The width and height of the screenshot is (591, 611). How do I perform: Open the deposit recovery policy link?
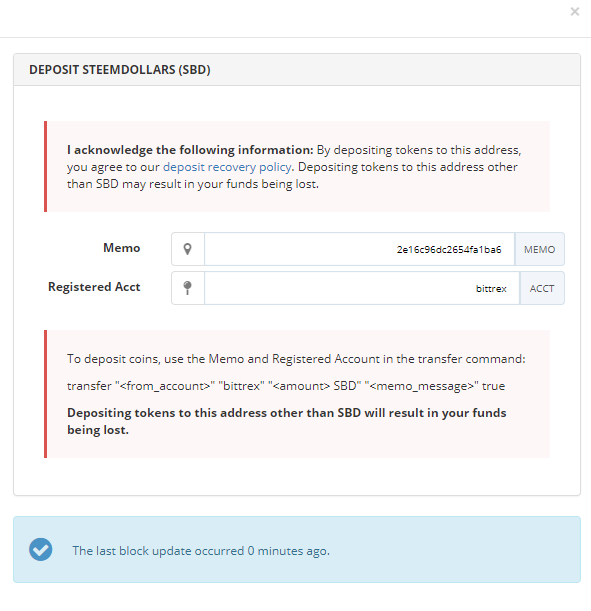coord(227,167)
